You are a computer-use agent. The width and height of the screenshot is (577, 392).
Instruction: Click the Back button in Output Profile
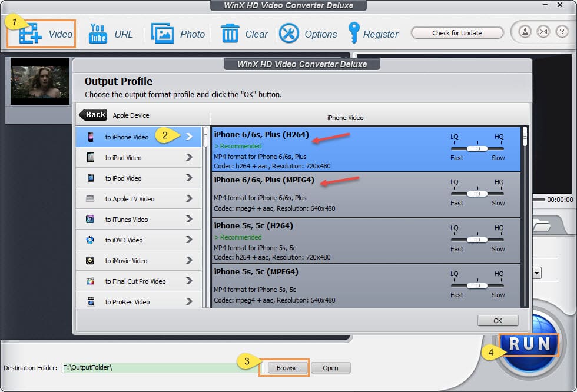click(94, 115)
